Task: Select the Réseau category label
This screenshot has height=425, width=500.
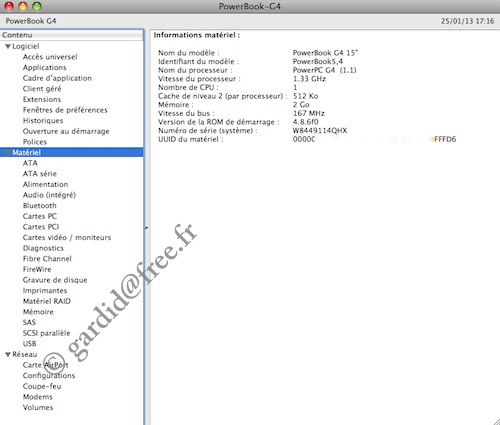Action: coord(25,354)
